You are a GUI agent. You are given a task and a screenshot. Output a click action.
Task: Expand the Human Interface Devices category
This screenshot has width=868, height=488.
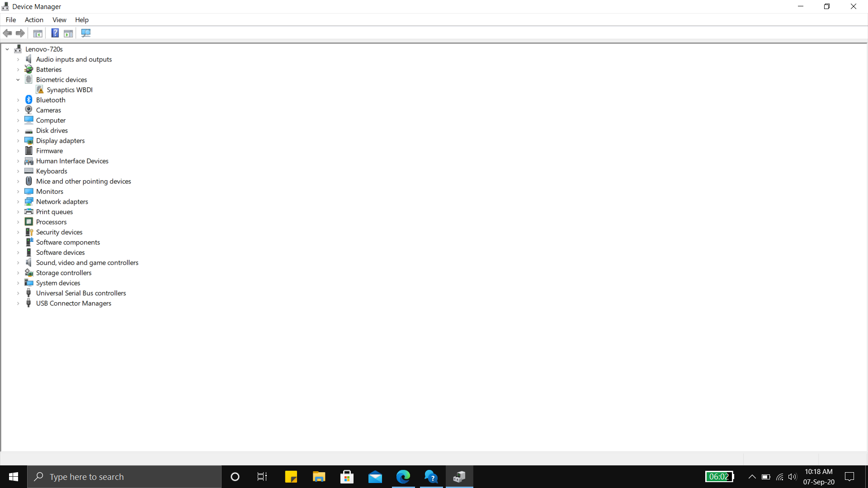click(x=18, y=161)
